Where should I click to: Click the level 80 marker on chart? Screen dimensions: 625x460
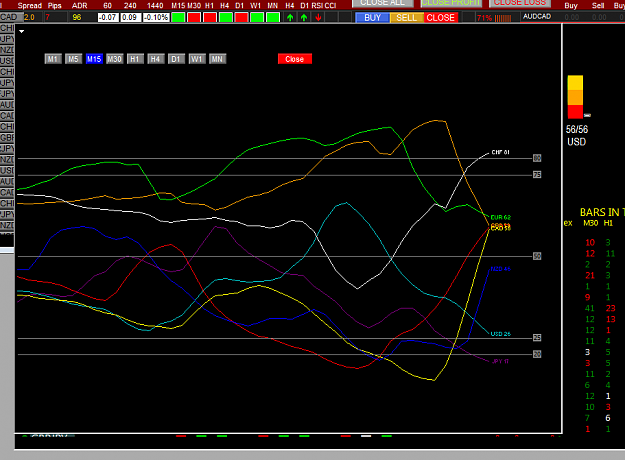[537, 158]
